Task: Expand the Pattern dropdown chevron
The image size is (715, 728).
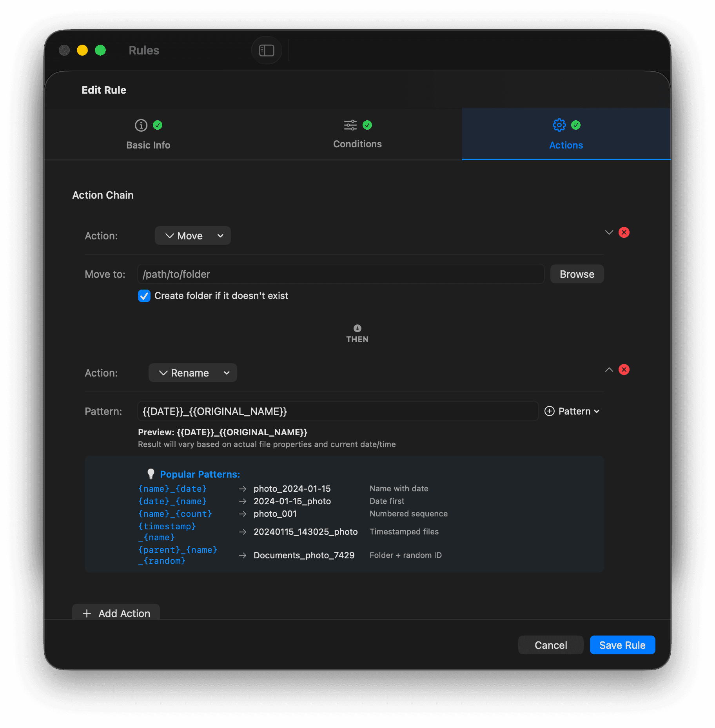Action: coord(597,411)
